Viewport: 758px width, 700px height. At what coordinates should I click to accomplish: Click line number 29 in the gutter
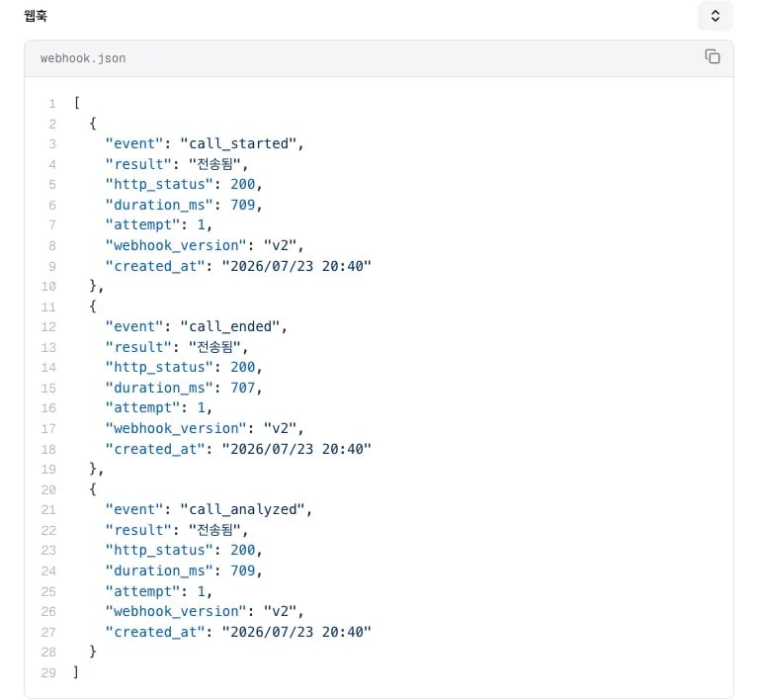point(48,672)
